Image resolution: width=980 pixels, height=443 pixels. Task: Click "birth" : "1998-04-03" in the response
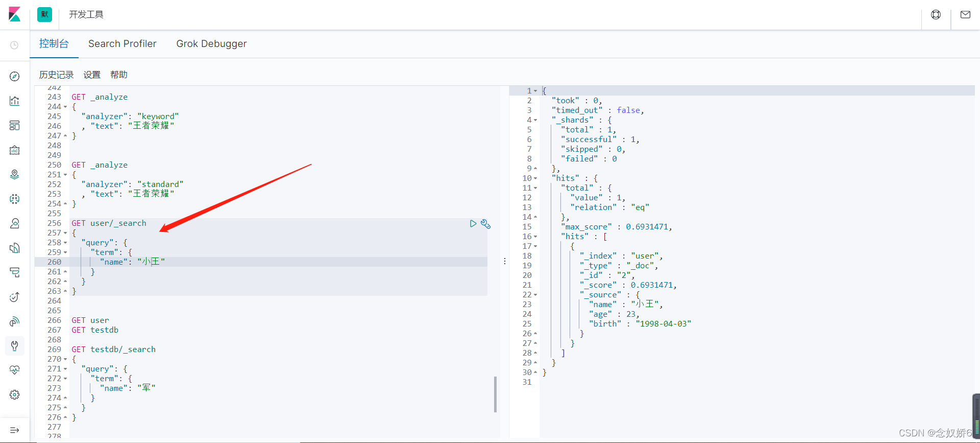pyautogui.click(x=640, y=324)
